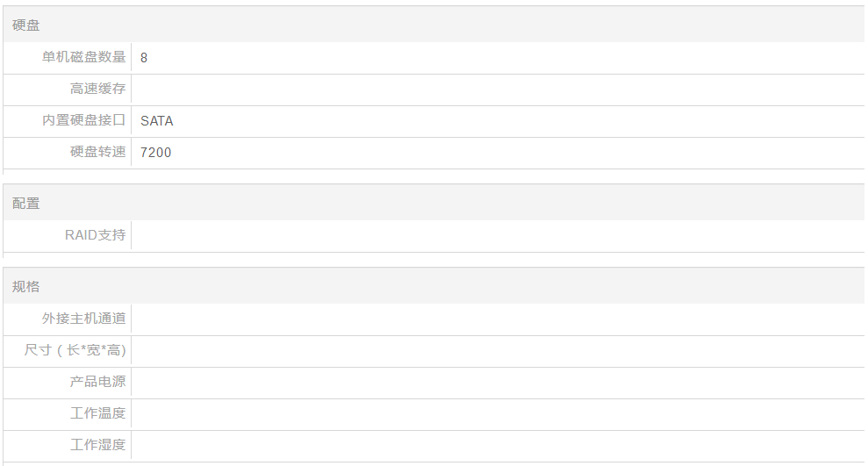This screenshot has width=868, height=466.
Task: Click the empty 高速缓存 value cell
Action: coord(496,90)
